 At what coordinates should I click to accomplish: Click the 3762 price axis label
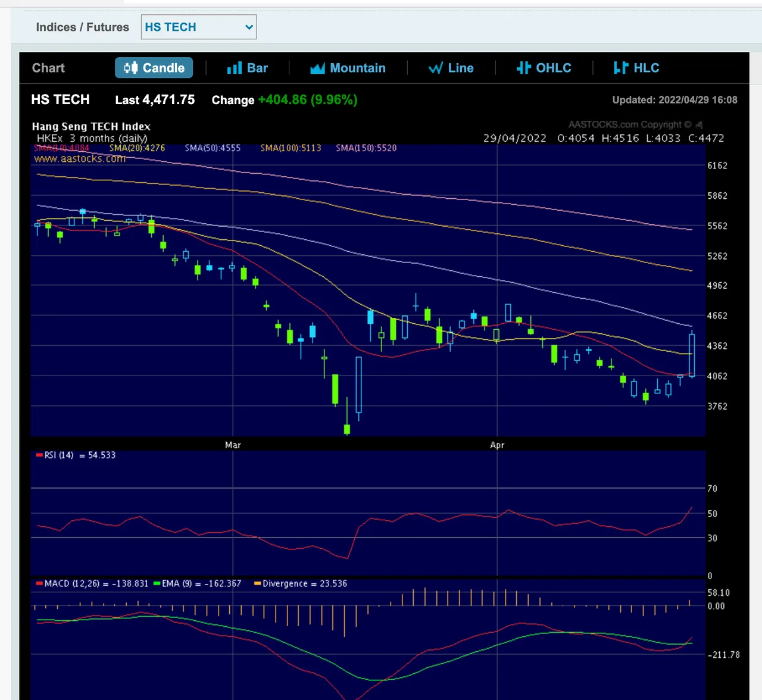tap(717, 406)
